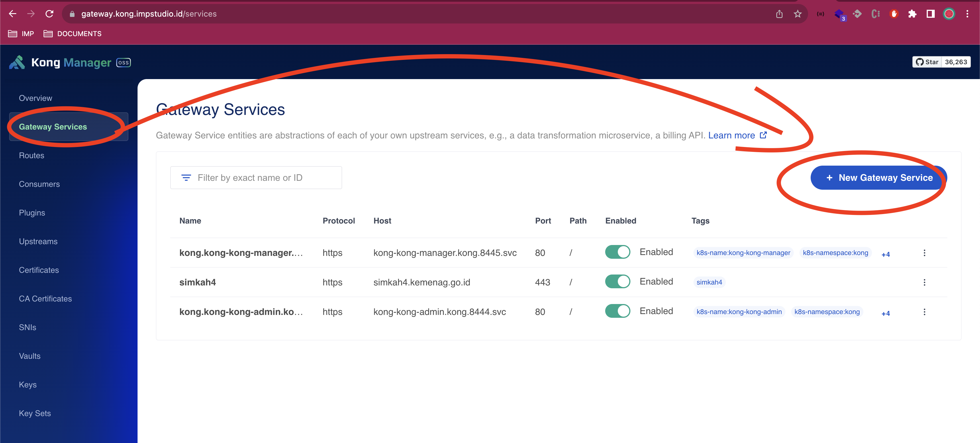Image resolution: width=980 pixels, height=443 pixels.
Task: Open actions menu for kong-kong-admin row
Action: [x=924, y=312]
